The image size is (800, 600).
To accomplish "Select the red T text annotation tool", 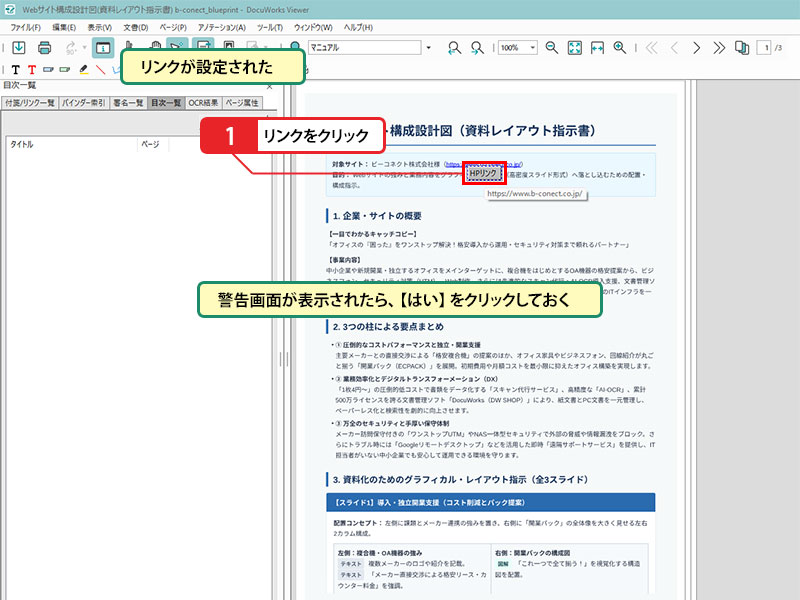I will tap(32, 69).
